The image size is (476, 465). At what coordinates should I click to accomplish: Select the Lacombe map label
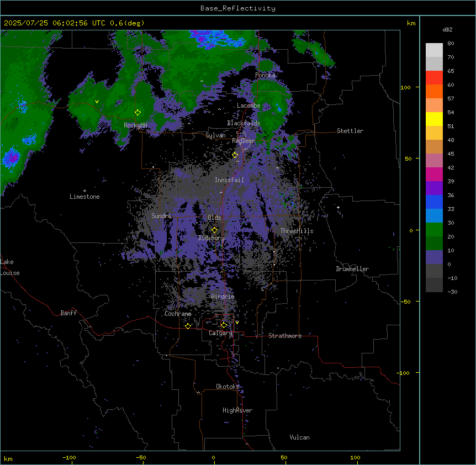point(248,105)
